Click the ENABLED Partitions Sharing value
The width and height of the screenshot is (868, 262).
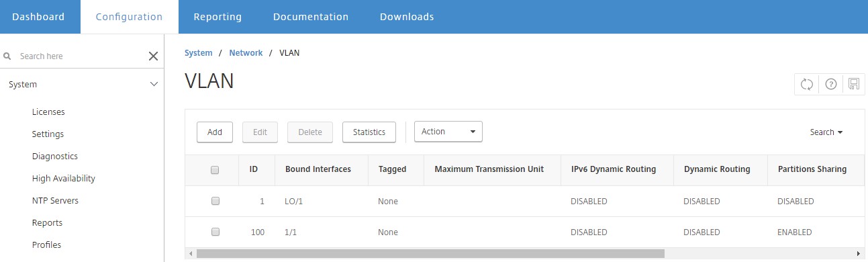795,232
